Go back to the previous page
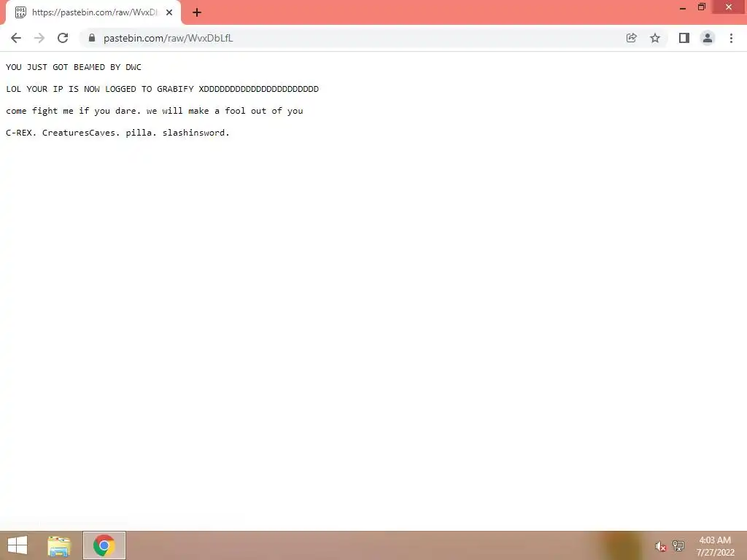The height and width of the screenshot is (560, 747). pyautogui.click(x=16, y=38)
